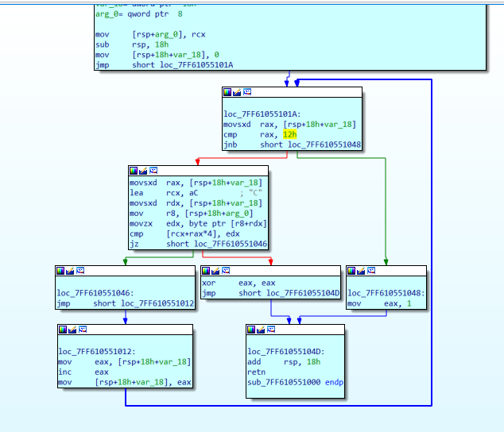Image resolution: width=504 pixels, height=432 pixels.
Task: Click 'mov r8, [rsp+18h+arg_0]' instruction
Action: click(192, 214)
